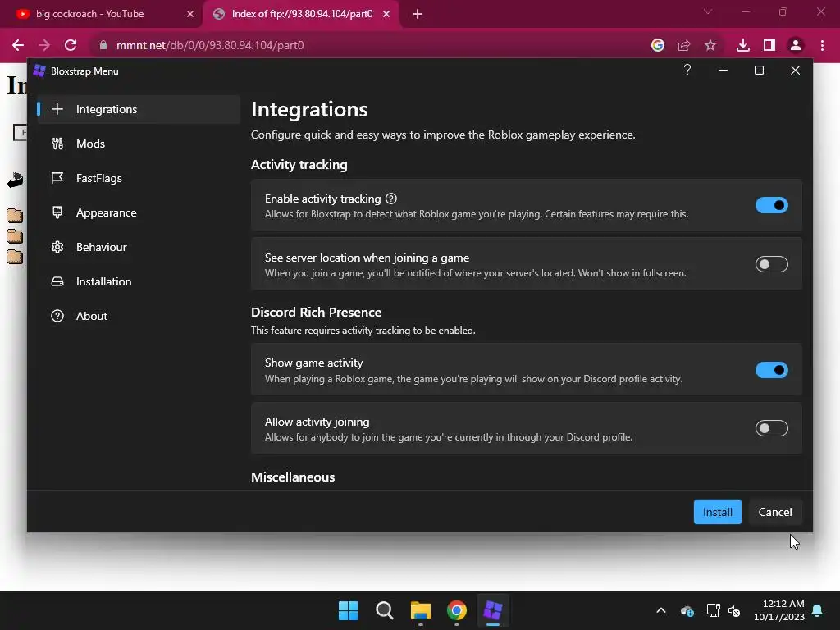This screenshot has height=630, width=840.
Task: Open the Chrome three-dot menu
Action: (x=822, y=46)
